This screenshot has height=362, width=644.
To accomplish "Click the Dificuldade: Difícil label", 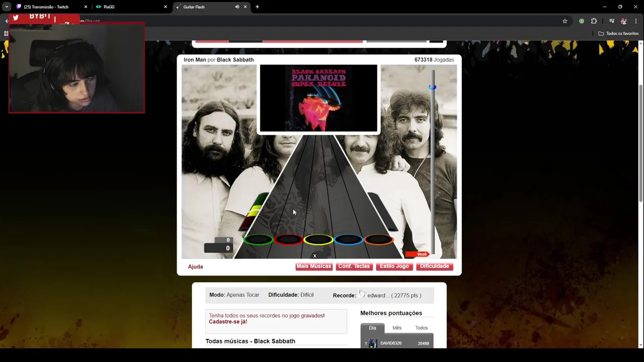I will click(x=291, y=295).
